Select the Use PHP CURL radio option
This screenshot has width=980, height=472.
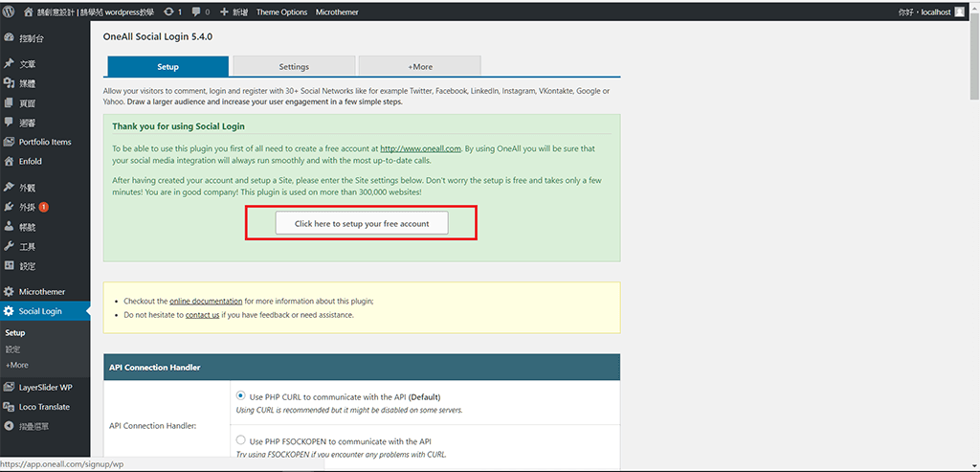240,395
